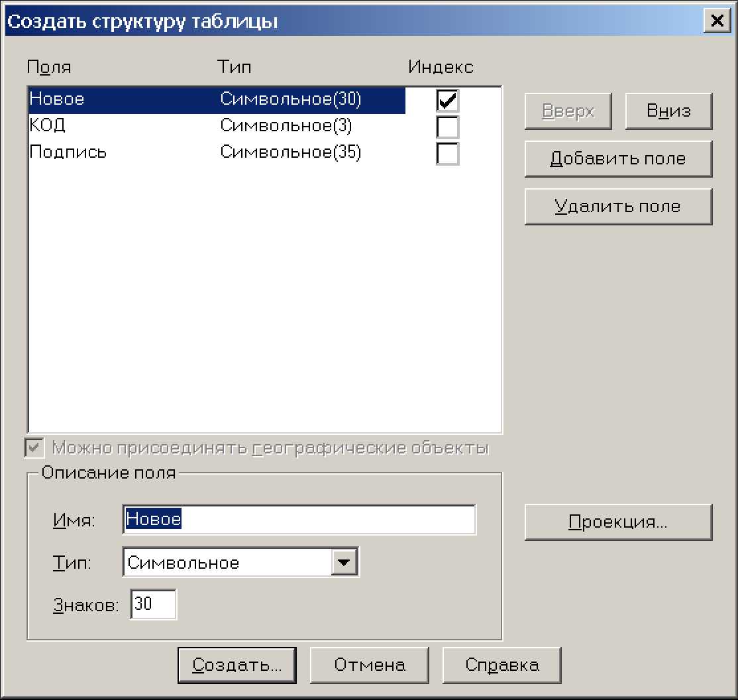This screenshot has height=700, width=738.
Task: Open help with Справка button
Action: pos(501,665)
